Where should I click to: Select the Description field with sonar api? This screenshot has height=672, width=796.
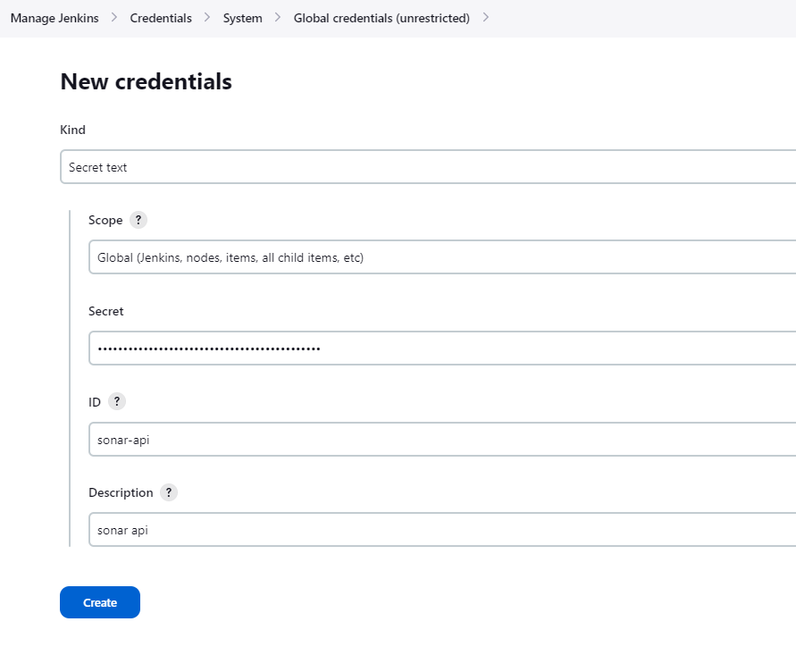tap(442, 529)
